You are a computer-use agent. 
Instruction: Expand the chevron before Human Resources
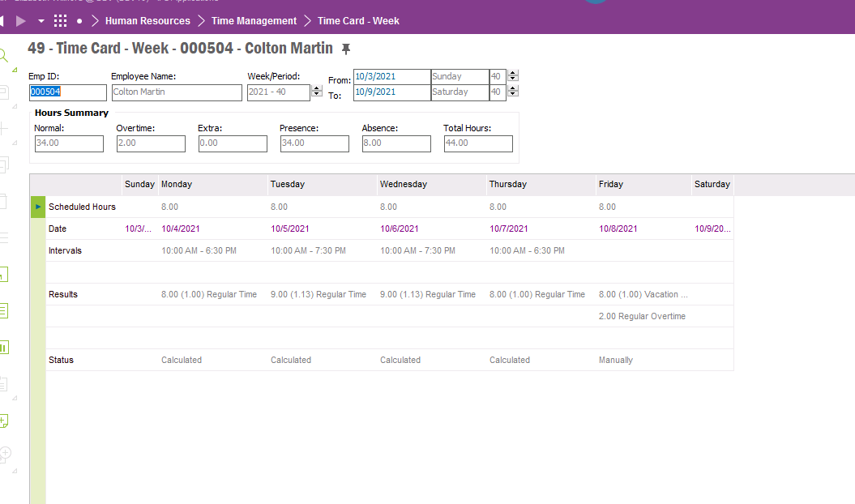[x=95, y=21]
